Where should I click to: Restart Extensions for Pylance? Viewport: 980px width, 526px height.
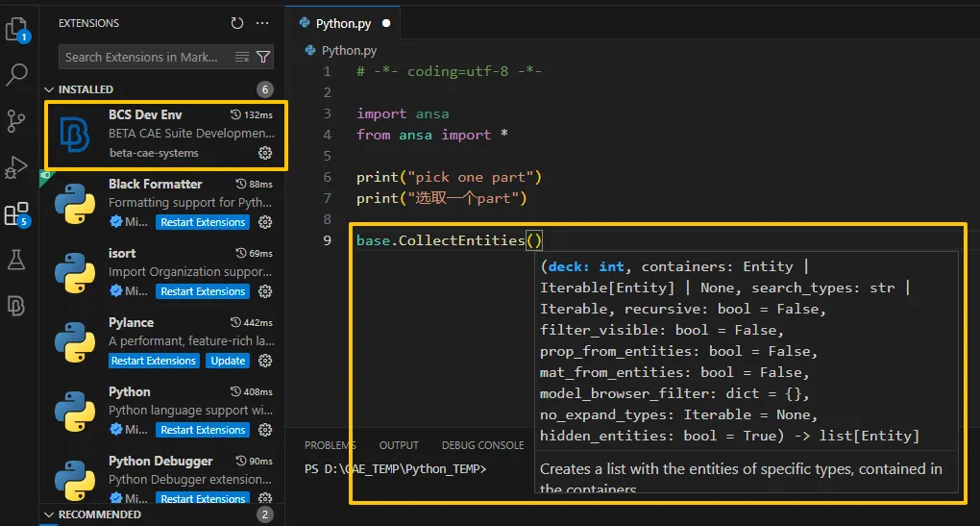(x=153, y=361)
